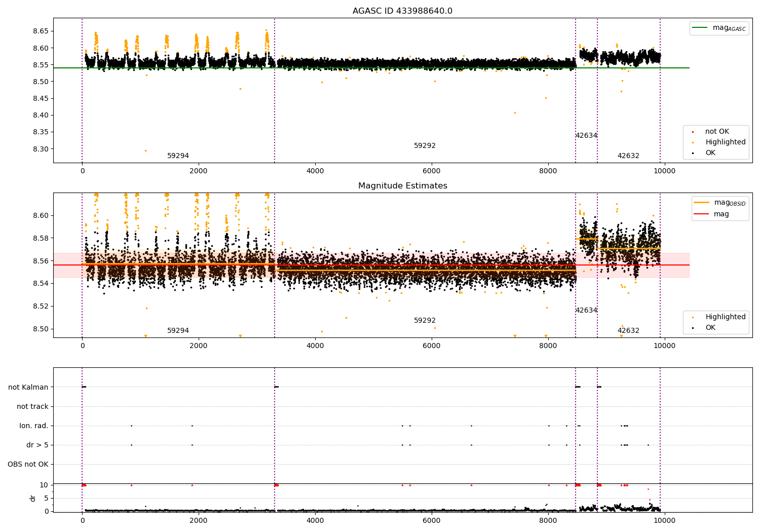Click the red line sample in middle legend
Image resolution: width=760 pixels, height=532 pixels.
[x=702, y=214]
